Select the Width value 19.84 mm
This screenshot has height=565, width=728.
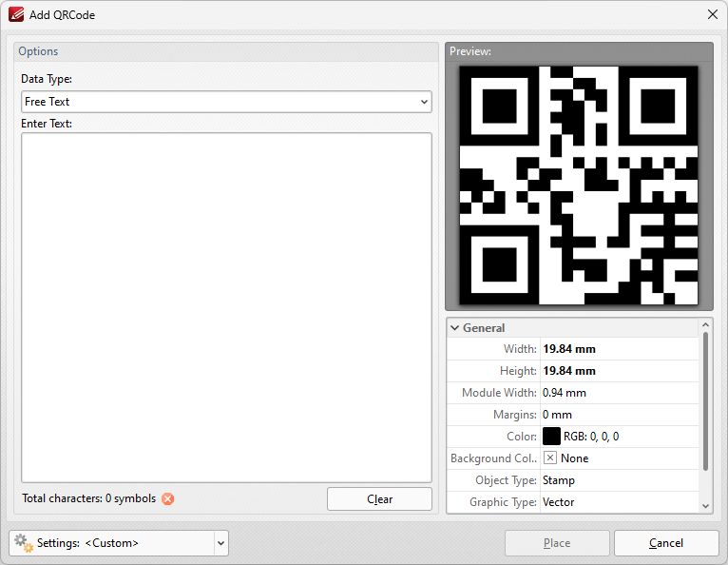pos(569,349)
